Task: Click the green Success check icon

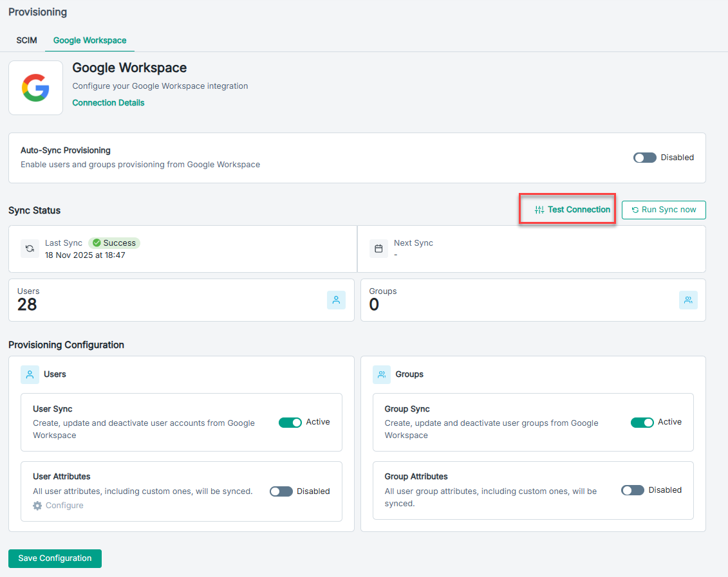Action: pyautogui.click(x=97, y=243)
